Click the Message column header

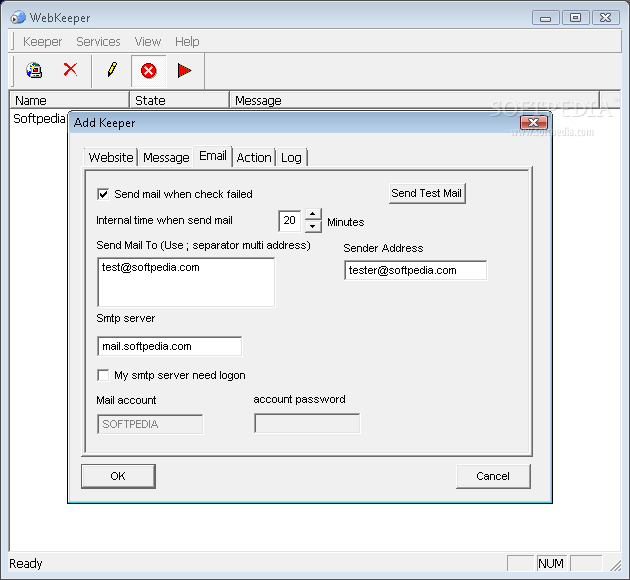click(x=414, y=100)
